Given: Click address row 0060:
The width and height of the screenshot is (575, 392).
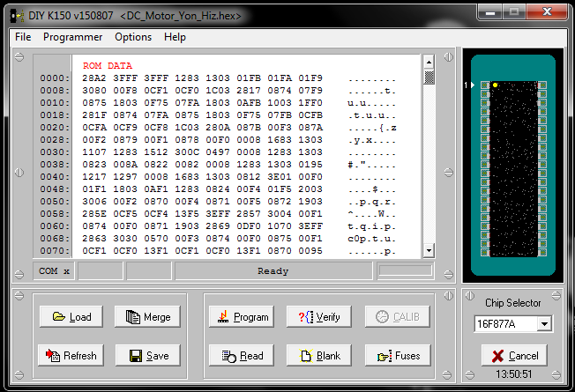Looking at the screenshot, I should point(55,226).
